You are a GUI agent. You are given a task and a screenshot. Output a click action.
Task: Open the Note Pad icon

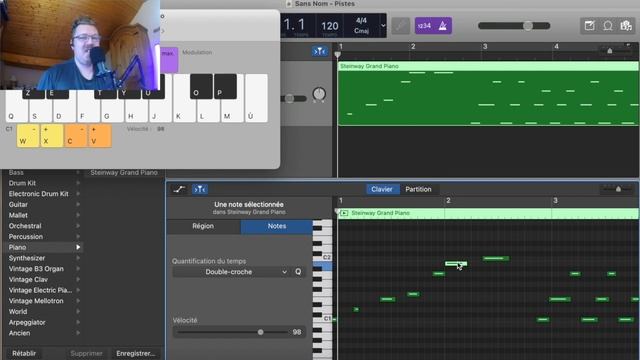(589, 26)
